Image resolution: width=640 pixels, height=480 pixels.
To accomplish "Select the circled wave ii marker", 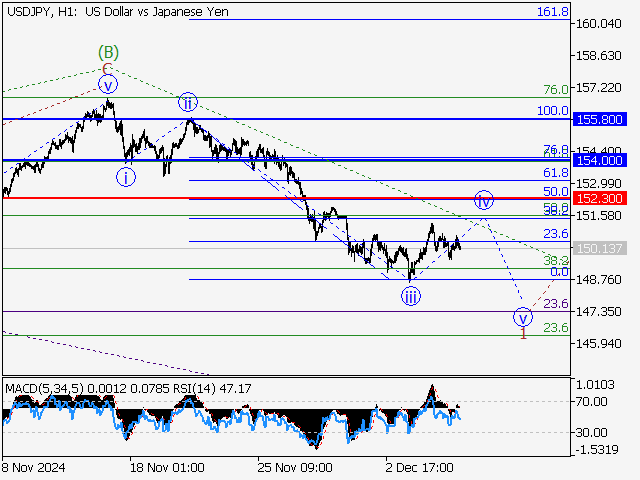I will [187, 102].
